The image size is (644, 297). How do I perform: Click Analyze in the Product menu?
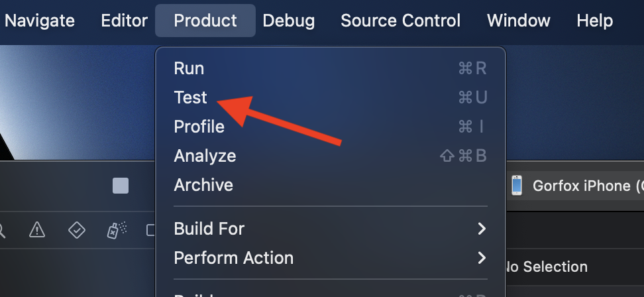[x=205, y=156]
